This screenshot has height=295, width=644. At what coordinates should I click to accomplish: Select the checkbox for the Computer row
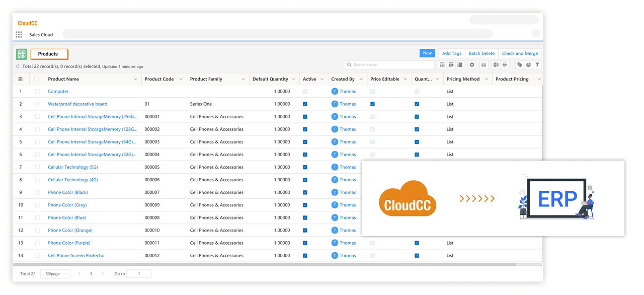(37, 92)
